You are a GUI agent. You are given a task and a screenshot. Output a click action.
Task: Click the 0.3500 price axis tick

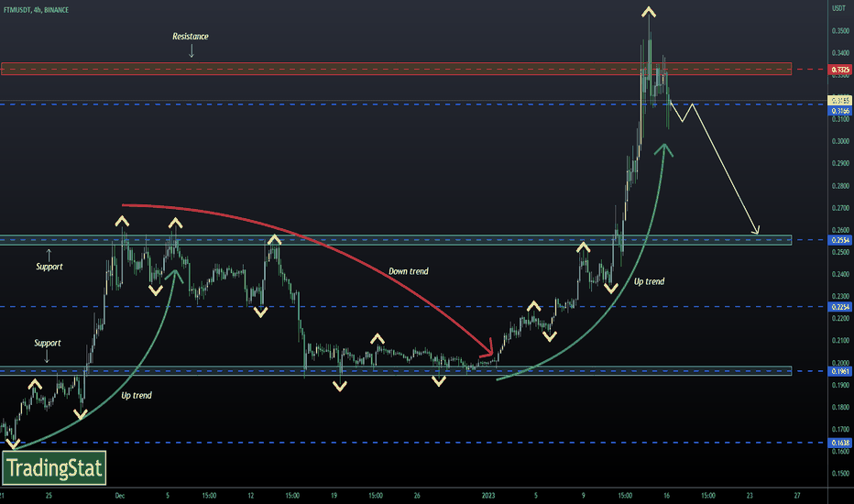(x=840, y=31)
